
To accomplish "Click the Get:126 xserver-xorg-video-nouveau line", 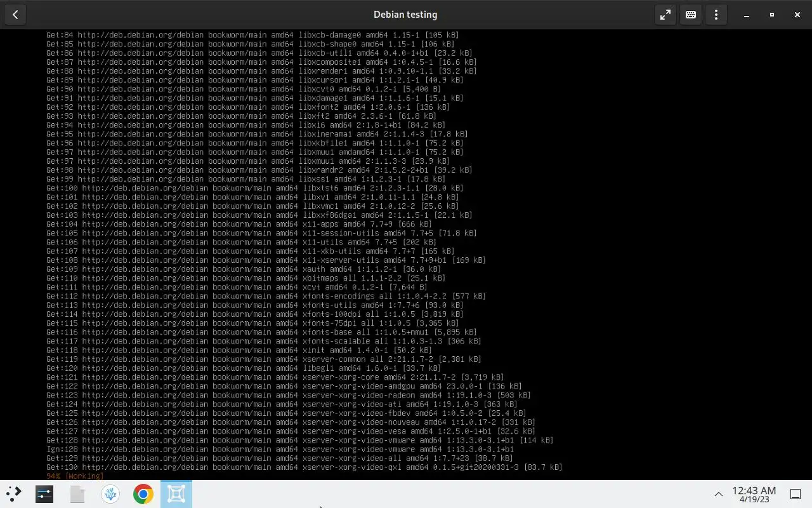I will click(x=291, y=422).
